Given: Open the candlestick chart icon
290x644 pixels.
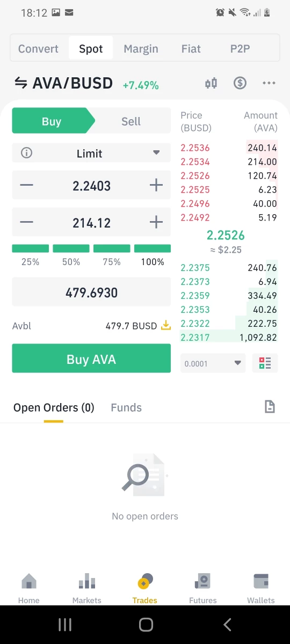Looking at the screenshot, I should click(x=211, y=83).
